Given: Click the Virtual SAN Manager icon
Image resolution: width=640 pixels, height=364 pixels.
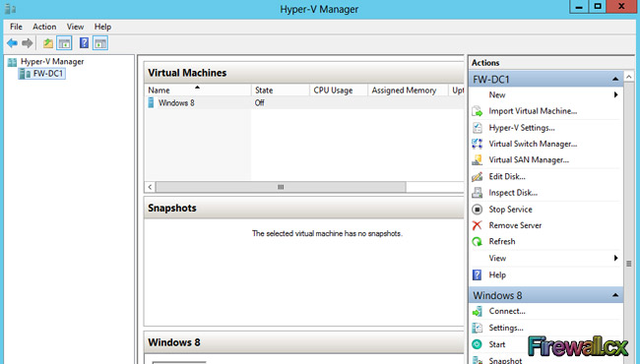Looking at the screenshot, I should [x=478, y=160].
